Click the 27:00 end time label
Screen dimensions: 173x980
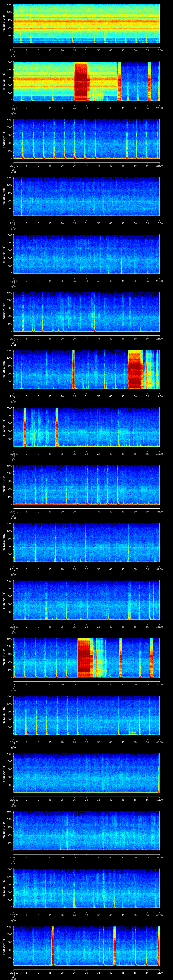pos(159,281)
